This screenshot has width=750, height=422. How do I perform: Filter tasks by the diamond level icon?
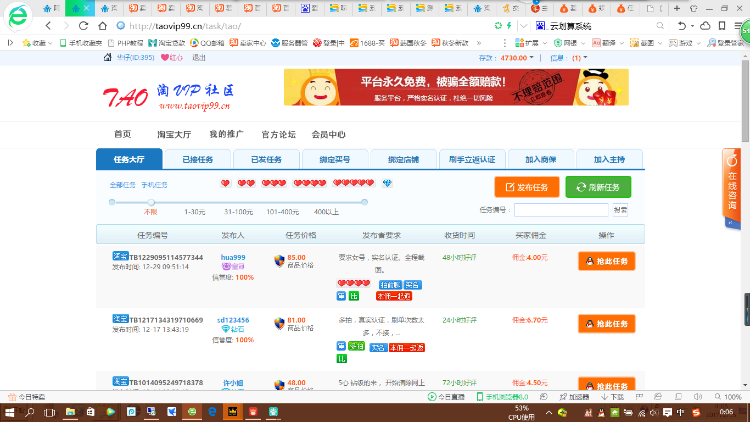(x=387, y=183)
